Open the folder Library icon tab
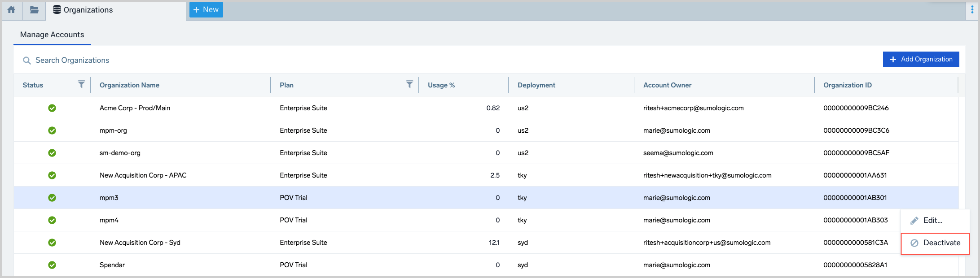Viewport: 980px width, 278px height. tap(34, 10)
